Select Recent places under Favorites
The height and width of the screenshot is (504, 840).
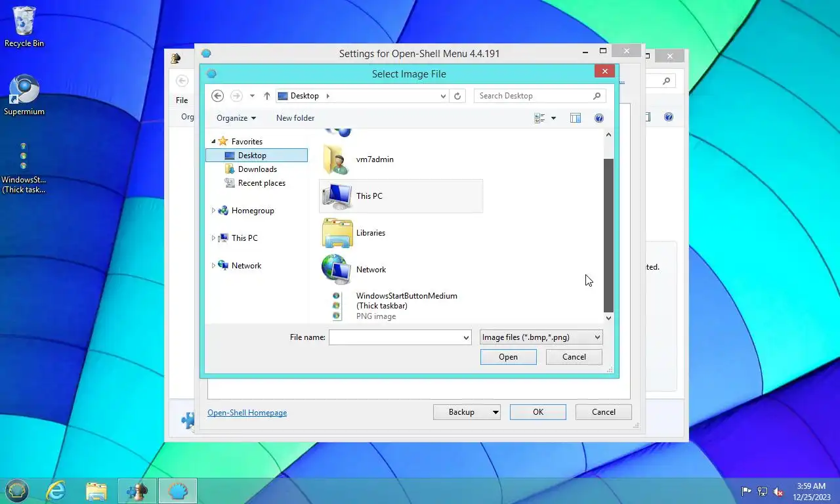(x=257, y=183)
